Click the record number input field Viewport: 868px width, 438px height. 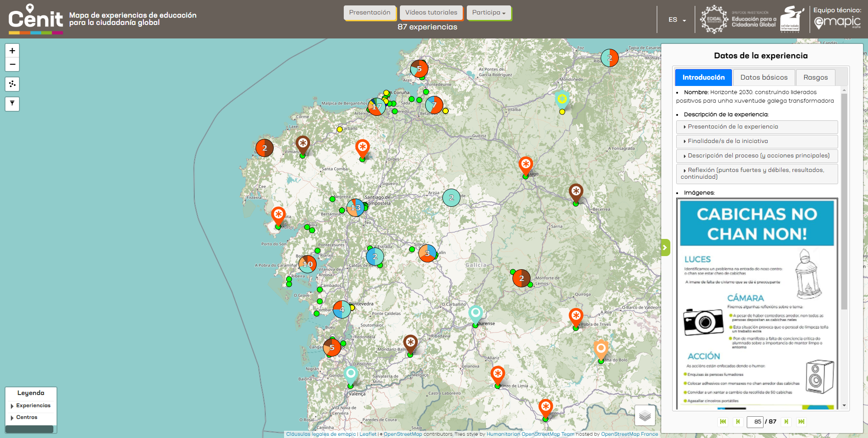[x=755, y=422]
